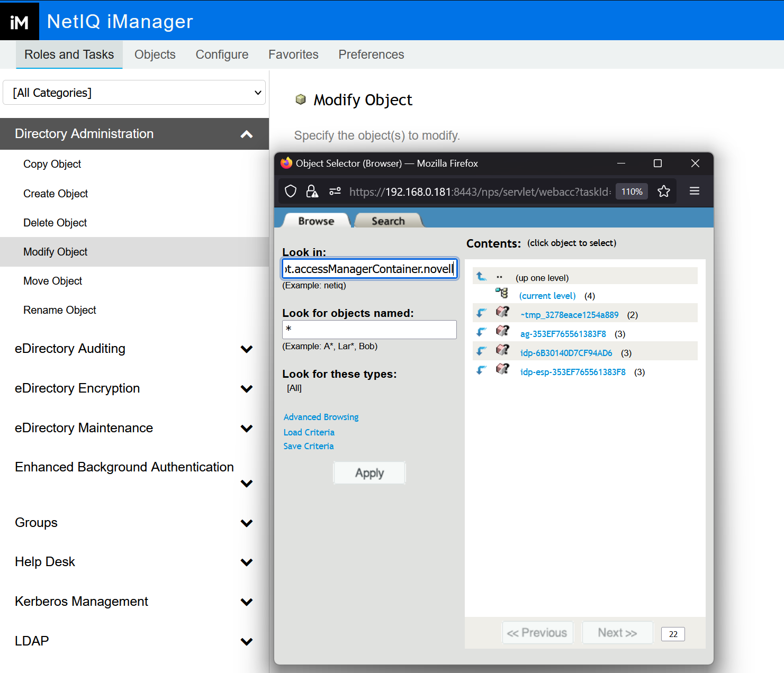Click drill down arrow beside idp-6B30140D7CF94AD6
This screenshot has height=673, width=784.
(x=481, y=352)
